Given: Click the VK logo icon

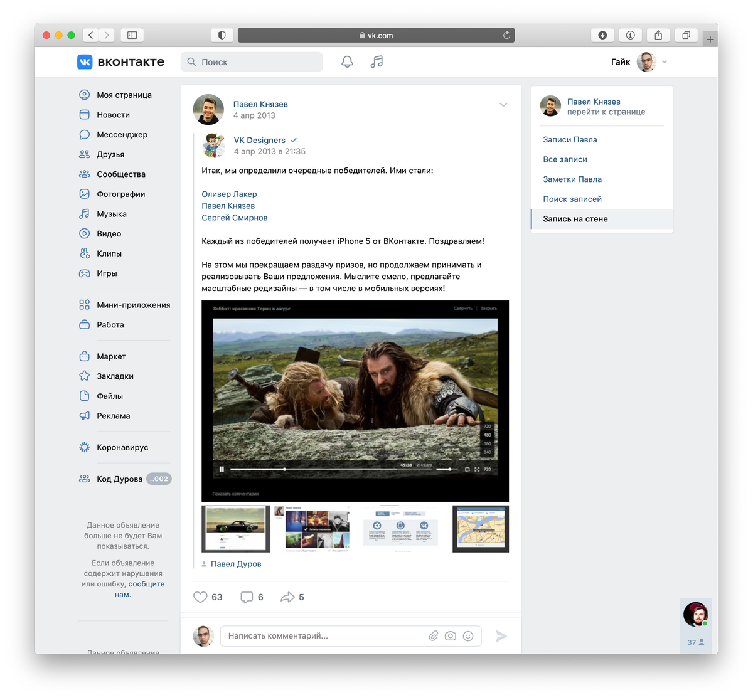Looking at the screenshot, I should (85, 61).
